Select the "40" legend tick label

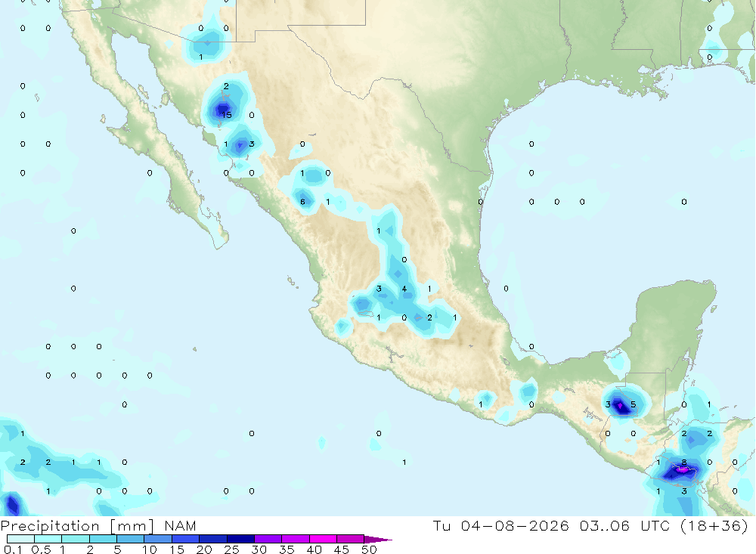[x=314, y=549]
